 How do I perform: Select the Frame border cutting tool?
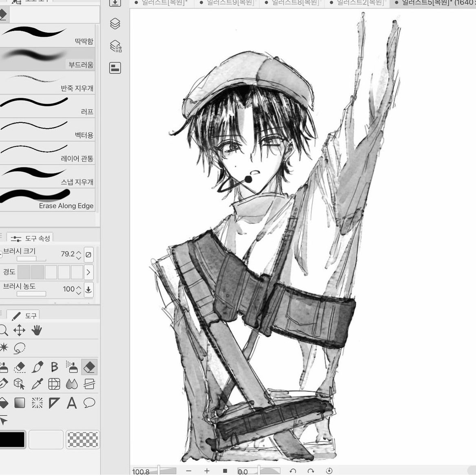(89, 384)
